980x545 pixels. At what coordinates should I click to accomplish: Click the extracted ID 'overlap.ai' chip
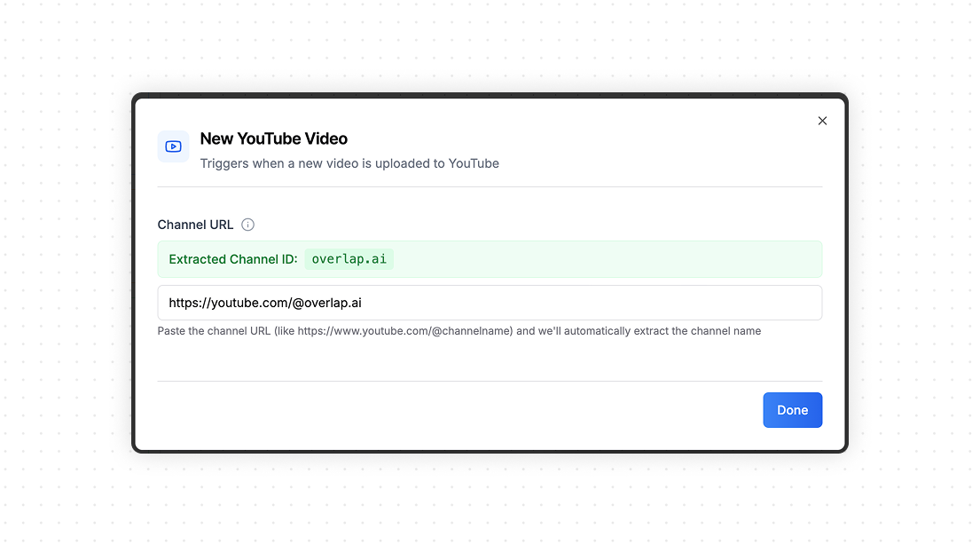(x=349, y=259)
